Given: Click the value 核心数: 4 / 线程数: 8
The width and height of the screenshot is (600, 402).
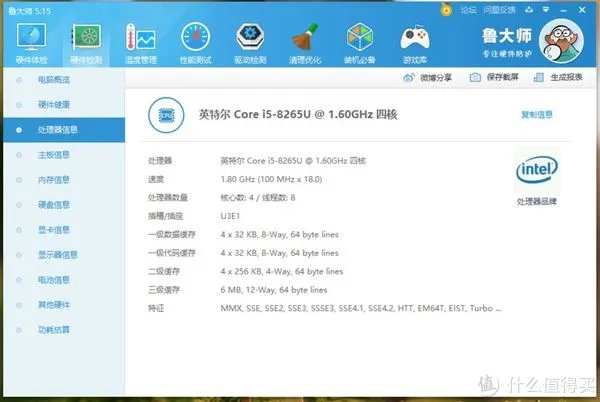Looking at the screenshot, I should click(x=258, y=198).
